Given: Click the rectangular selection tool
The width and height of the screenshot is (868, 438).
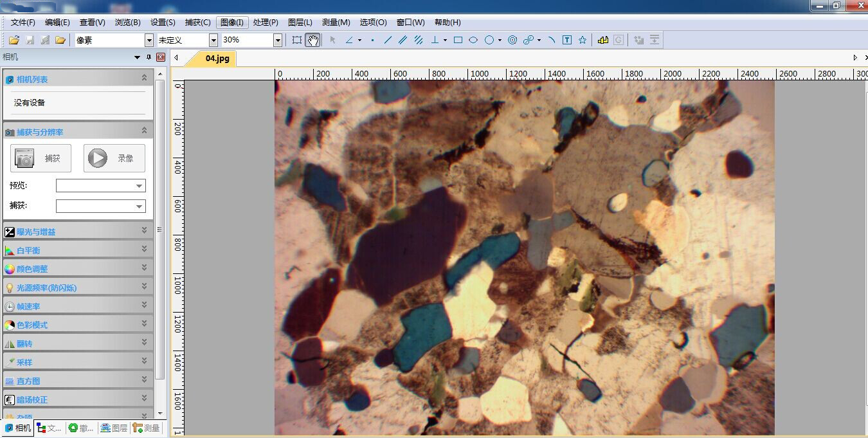Looking at the screenshot, I should coord(296,40).
